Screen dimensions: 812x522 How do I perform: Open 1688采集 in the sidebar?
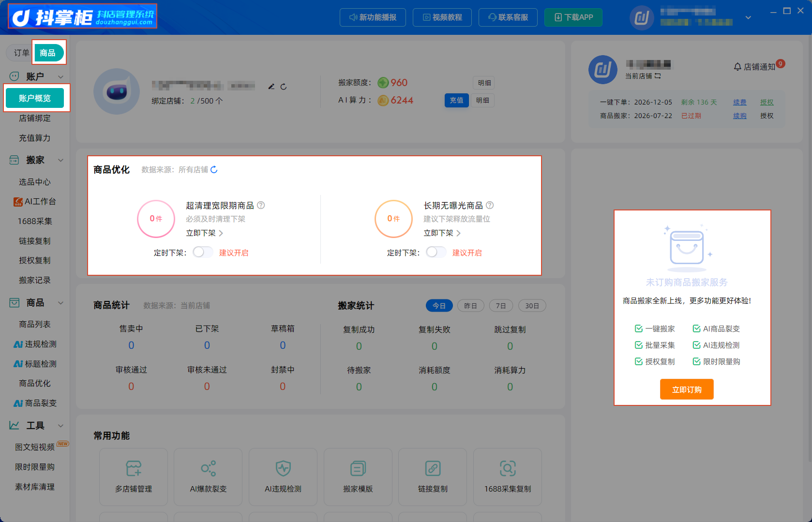[35, 221]
